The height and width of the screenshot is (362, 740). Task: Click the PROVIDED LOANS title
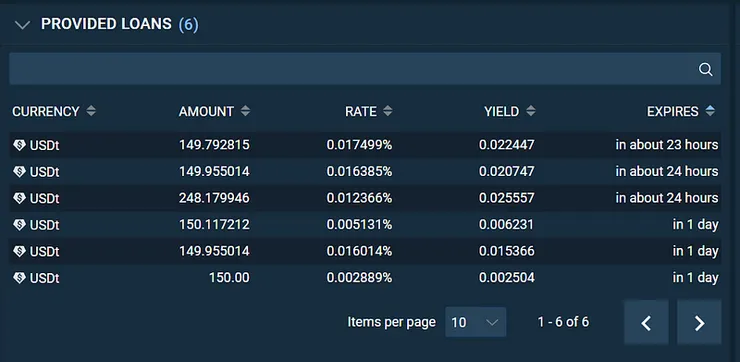pyautogui.click(x=106, y=24)
